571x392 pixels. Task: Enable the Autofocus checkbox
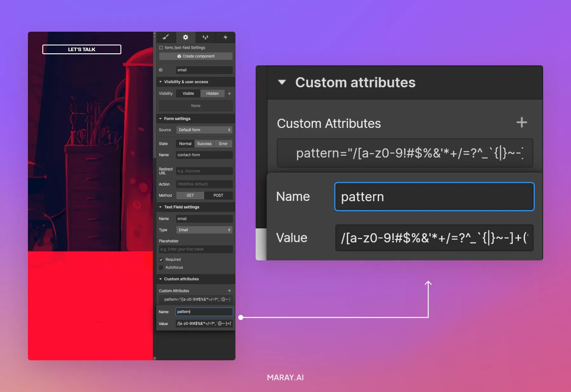point(161,267)
